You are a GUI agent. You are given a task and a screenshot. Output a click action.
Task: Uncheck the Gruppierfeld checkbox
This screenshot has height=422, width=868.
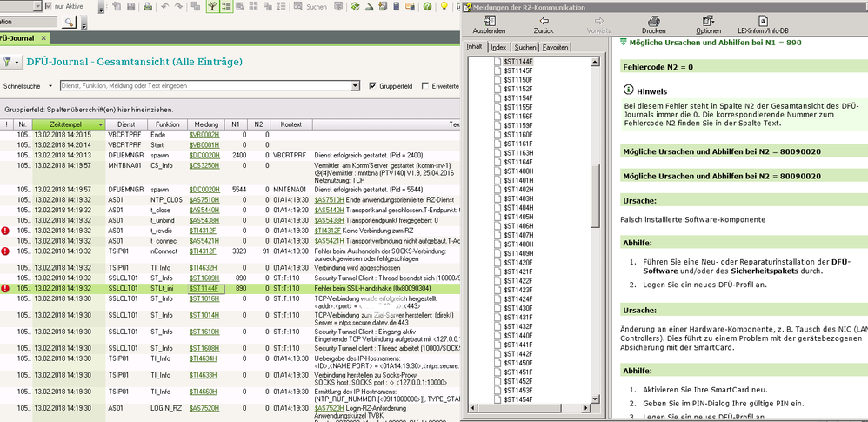click(x=373, y=86)
